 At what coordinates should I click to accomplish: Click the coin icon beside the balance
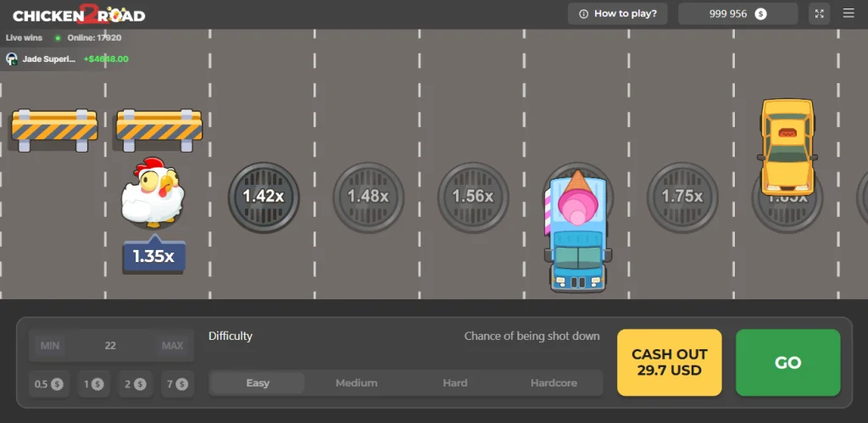coord(761,14)
